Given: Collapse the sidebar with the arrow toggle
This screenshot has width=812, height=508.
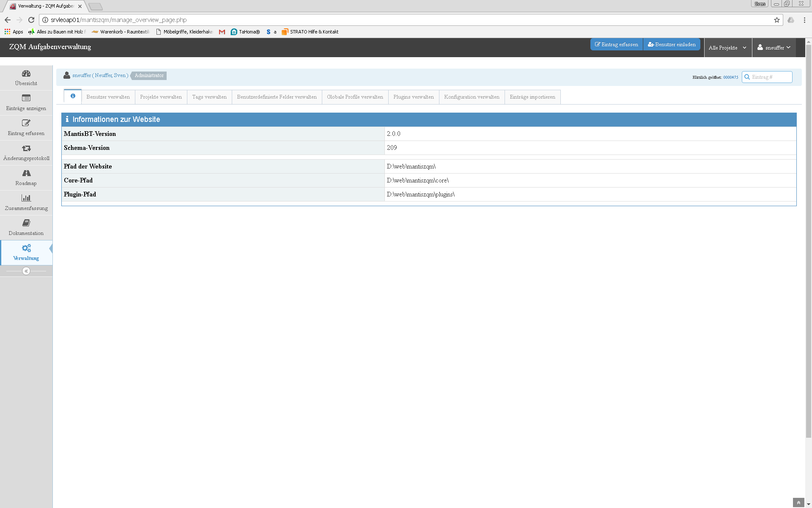Looking at the screenshot, I should point(26,271).
